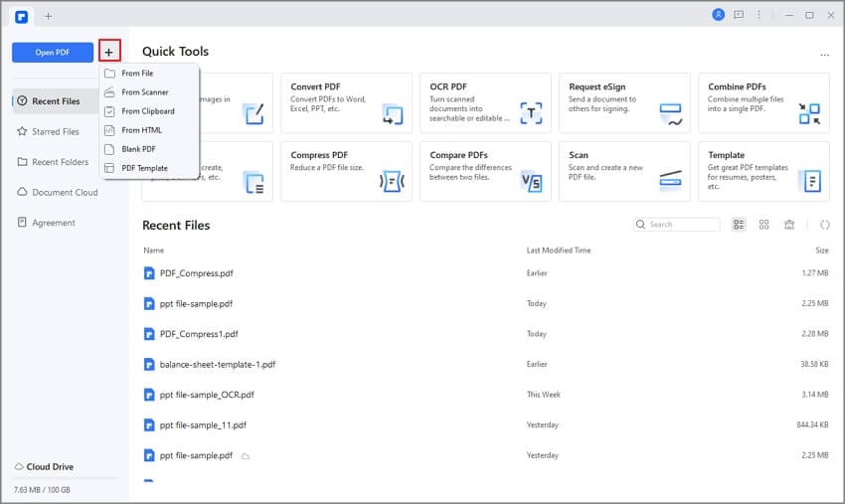
Task: Open Recent Files in sidebar
Action: [56, 100]
